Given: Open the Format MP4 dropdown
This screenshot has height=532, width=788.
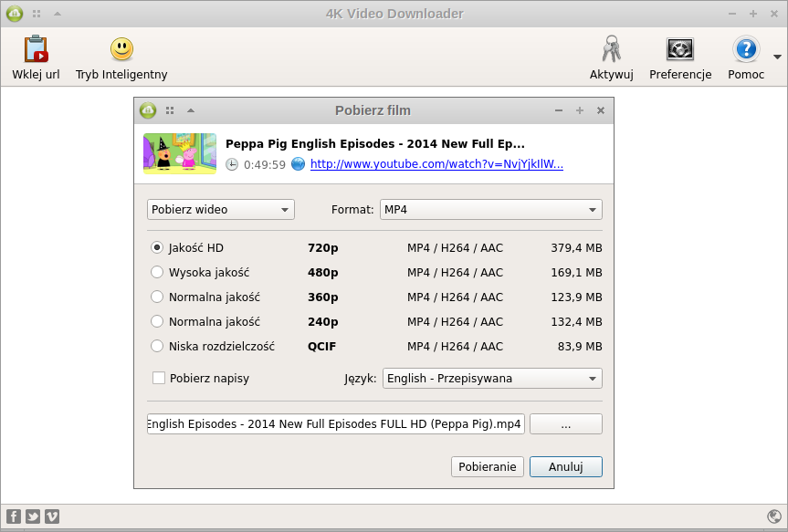Looking at the screenshot, I should [491, 210].
